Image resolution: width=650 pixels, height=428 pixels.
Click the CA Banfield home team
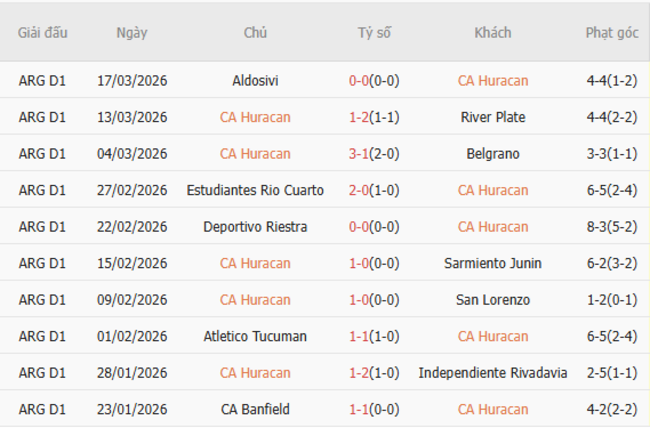click(255, 409)
